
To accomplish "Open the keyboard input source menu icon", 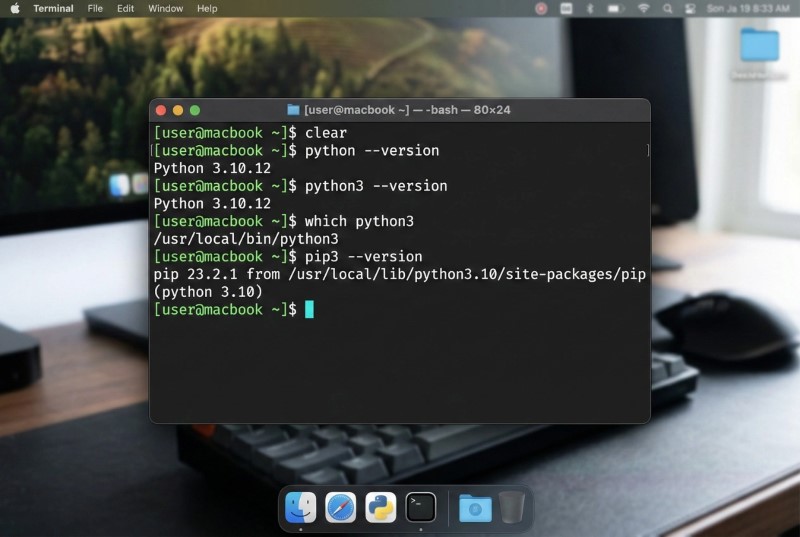I will (x=566, y=8).
